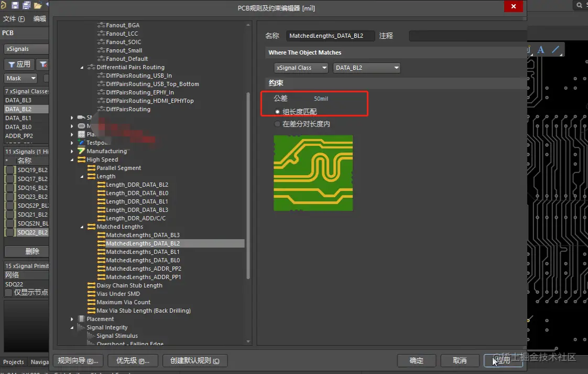The height and width of the screenshot is (374, 588).
Task: Click the save icon in title toolbar
Action: pyautogui.click(x=15, y=5)
